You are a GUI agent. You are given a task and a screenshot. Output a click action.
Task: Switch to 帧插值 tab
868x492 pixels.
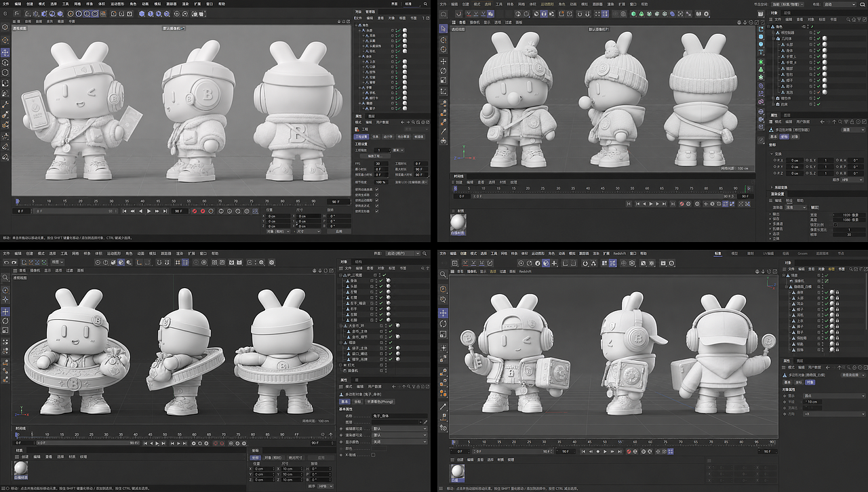point(419,136)
